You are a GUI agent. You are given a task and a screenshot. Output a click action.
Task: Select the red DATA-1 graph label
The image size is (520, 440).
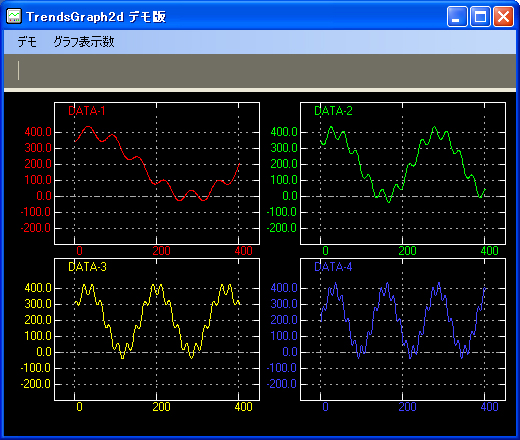coord(87,111)
